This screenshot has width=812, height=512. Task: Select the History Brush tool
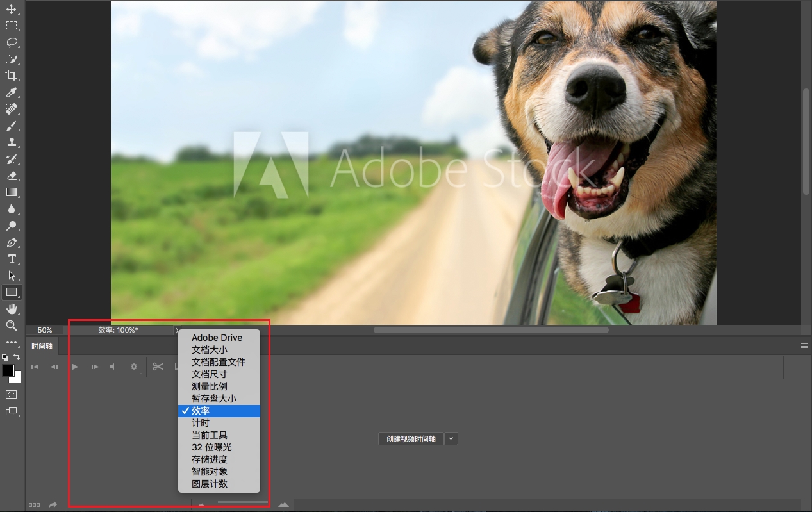coord(12,159)
